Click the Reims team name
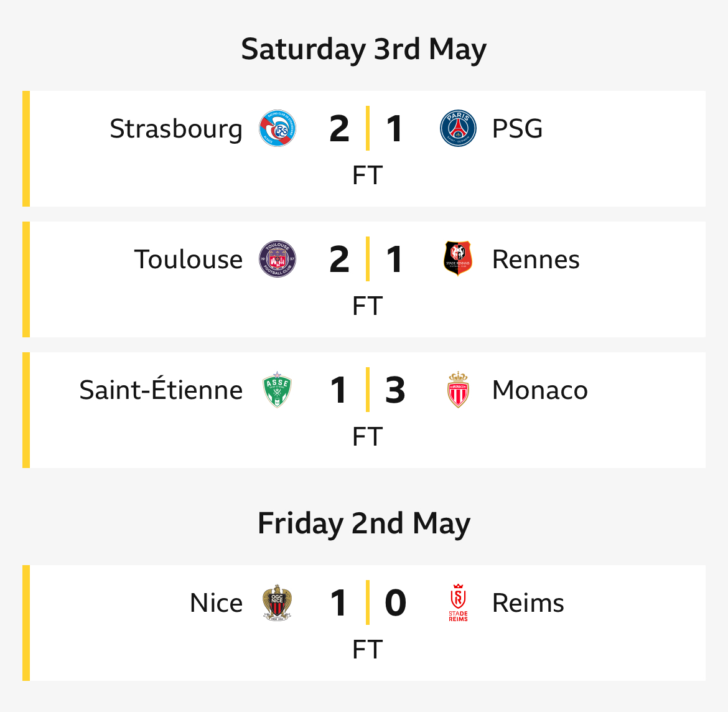This screenshot has width=728, height=712. click(x=528, y=603)
